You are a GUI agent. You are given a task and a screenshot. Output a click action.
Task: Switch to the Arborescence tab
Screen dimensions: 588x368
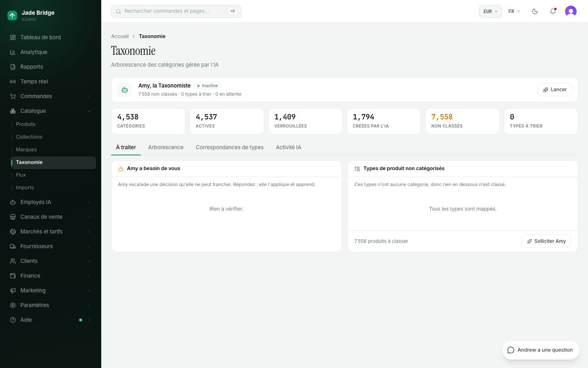tap(166, 147)
